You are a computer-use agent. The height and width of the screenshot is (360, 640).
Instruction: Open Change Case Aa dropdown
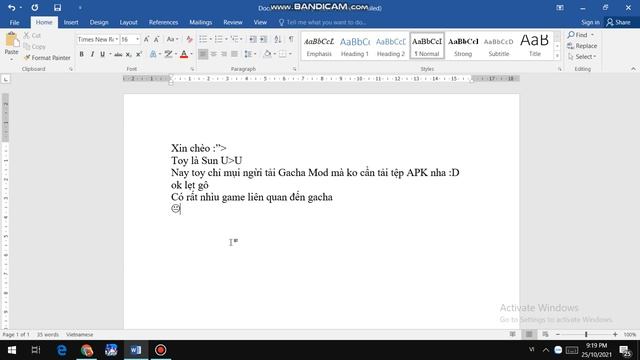(x=172, y=39)
